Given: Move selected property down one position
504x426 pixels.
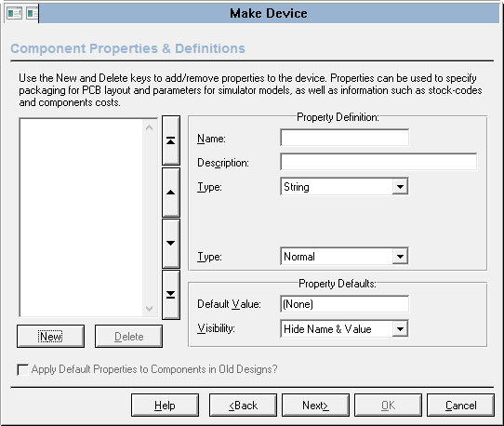Looking at the screenshot, I should point(171,244).
